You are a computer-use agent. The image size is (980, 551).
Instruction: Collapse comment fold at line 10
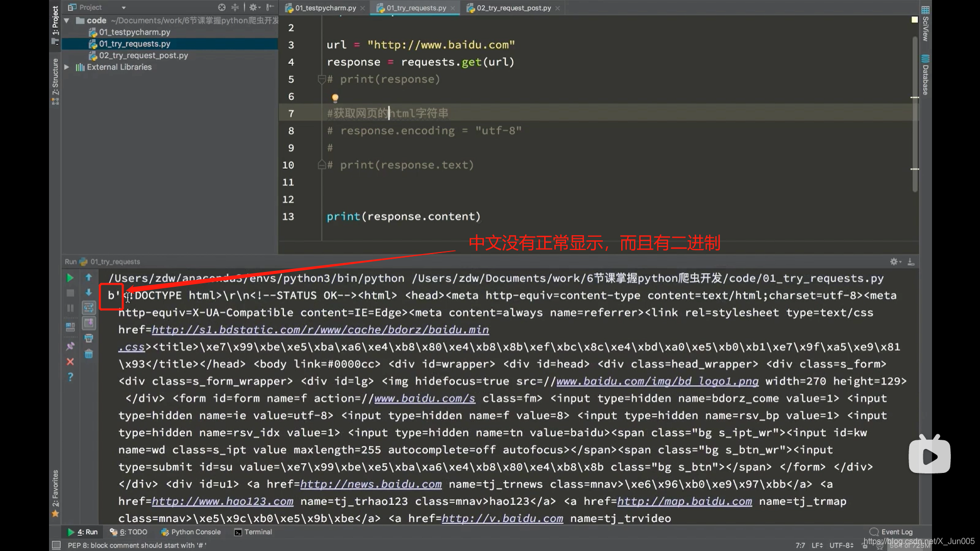tap(322, 165)
